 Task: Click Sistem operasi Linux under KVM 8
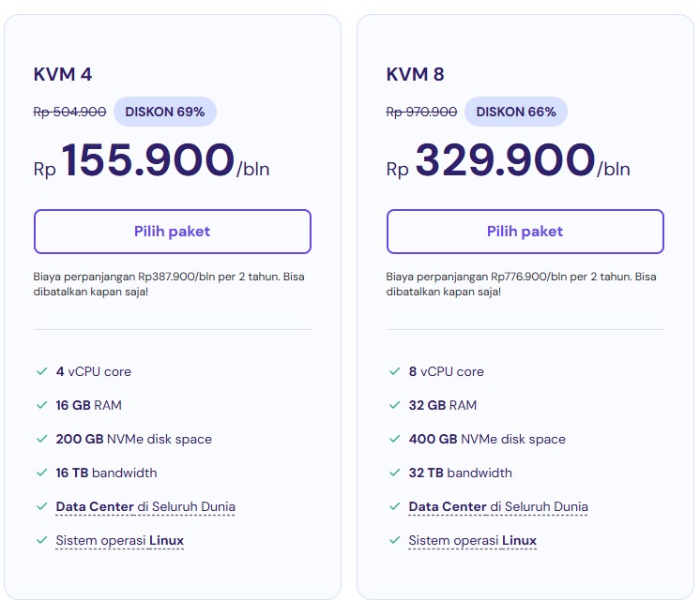473,541
